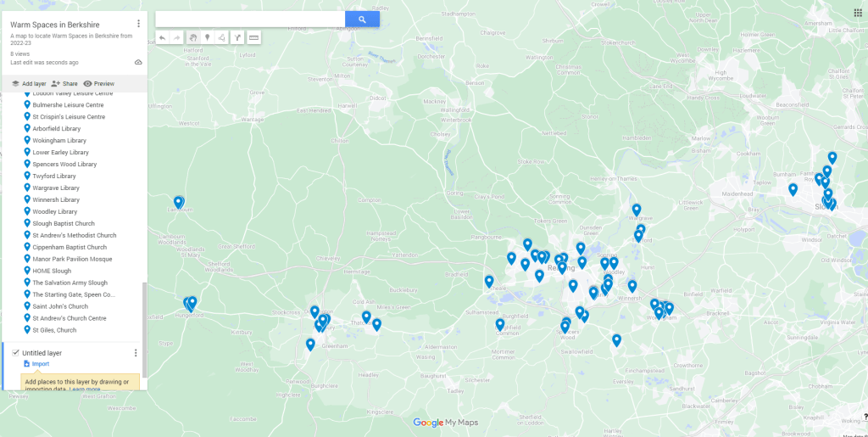Click into the map search field

pyautogui.click(x=250, y=19)
